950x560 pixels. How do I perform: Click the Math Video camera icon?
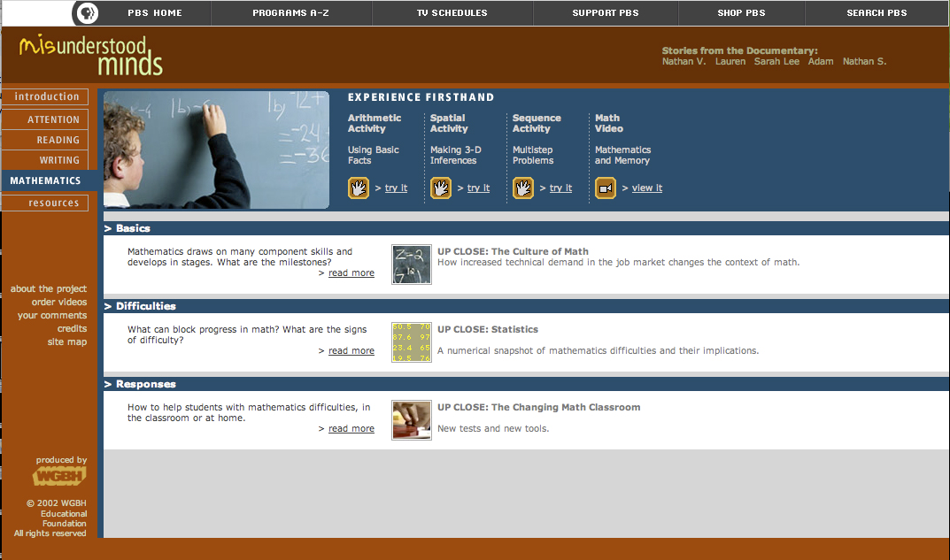click(x=606, y=188)
